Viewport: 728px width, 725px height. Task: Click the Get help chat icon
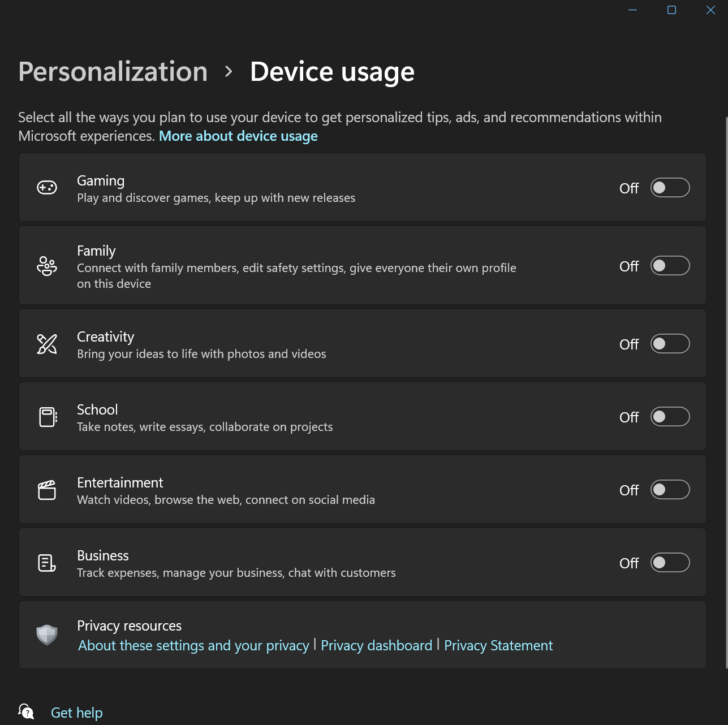(26, 711)
